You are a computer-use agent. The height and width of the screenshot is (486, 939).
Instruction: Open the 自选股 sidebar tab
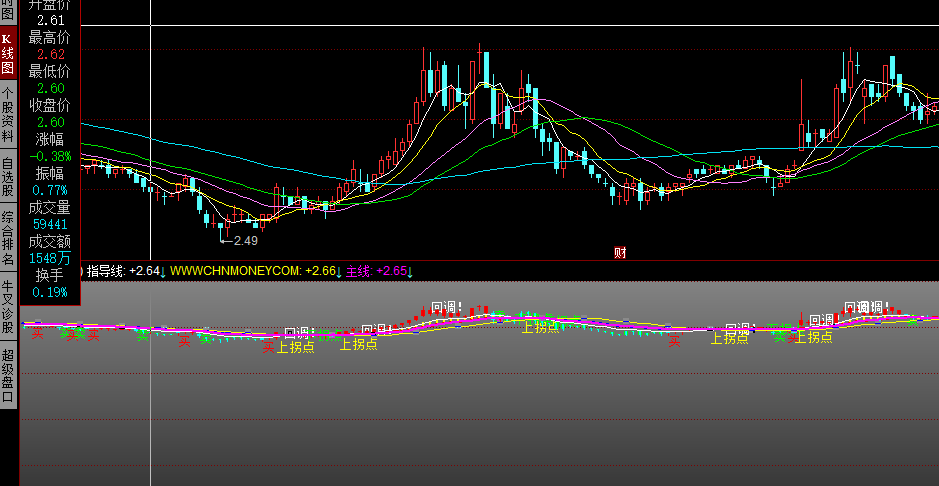(7, 177)
